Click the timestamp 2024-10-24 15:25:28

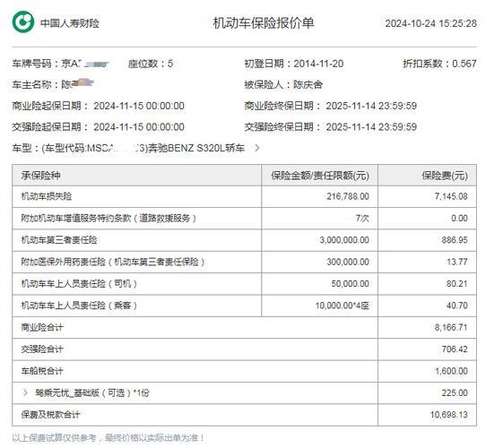pyautogui.click(x=430, y=23)
